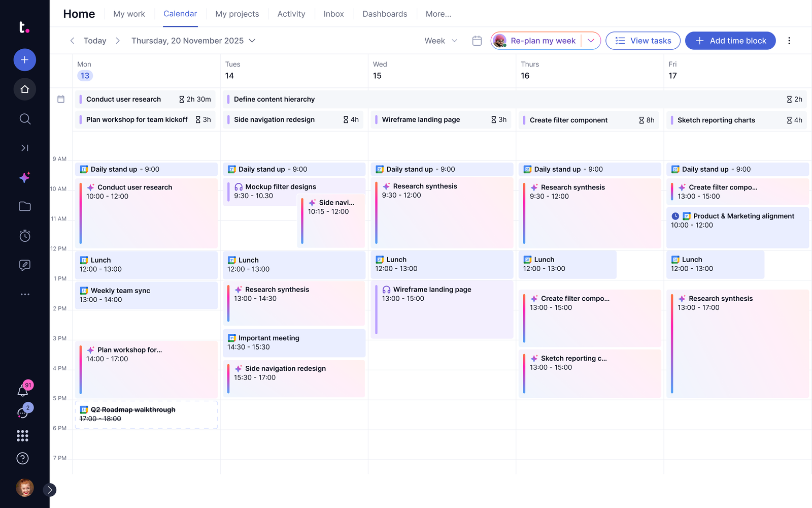Click the blue plus create button
The height and width of the screenshot is (508, 812).
(25, 60)
